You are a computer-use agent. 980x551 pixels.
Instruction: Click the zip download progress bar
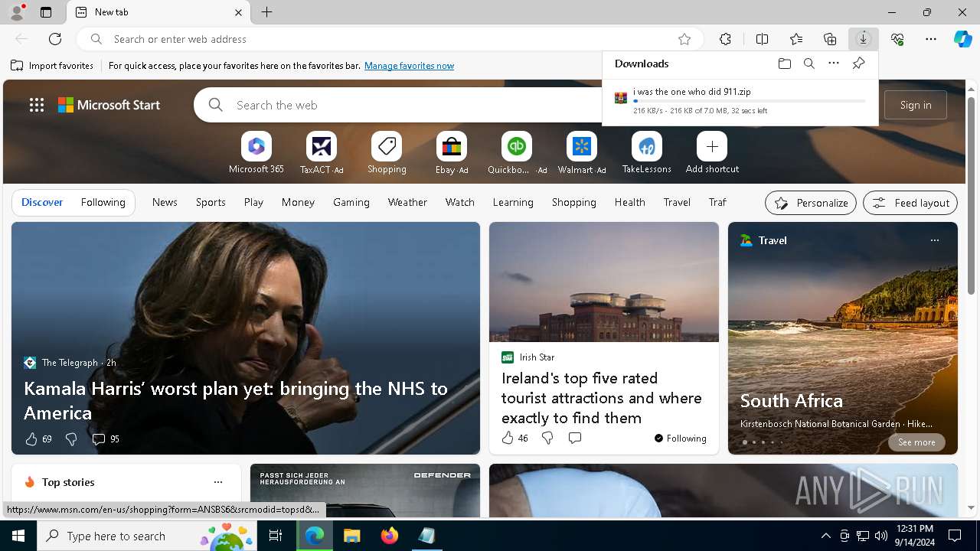(x=750, y=101)
